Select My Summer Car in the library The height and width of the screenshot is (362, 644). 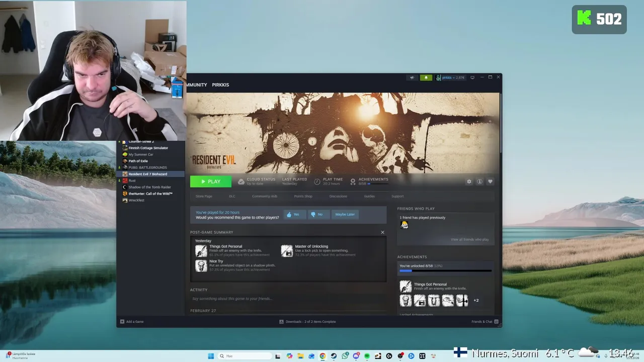[140, 154]
